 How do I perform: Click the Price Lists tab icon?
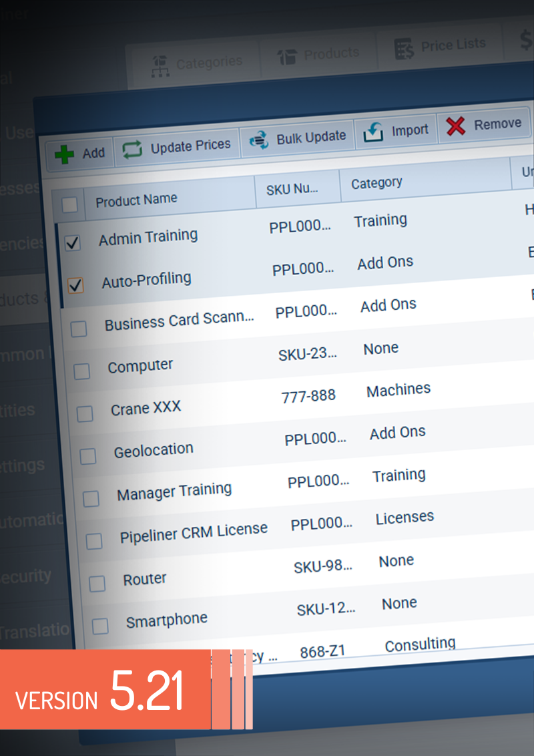[404, 47]
